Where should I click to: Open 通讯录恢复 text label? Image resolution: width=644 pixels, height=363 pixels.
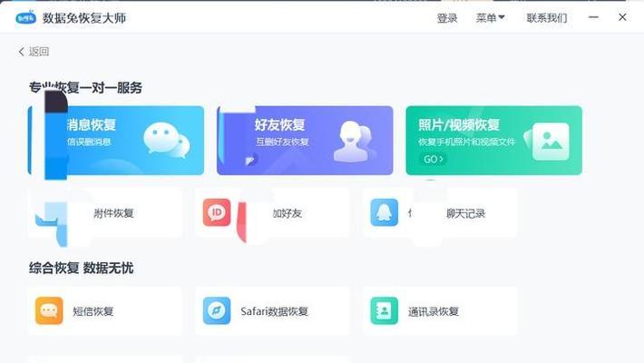[x=434, y=311]
